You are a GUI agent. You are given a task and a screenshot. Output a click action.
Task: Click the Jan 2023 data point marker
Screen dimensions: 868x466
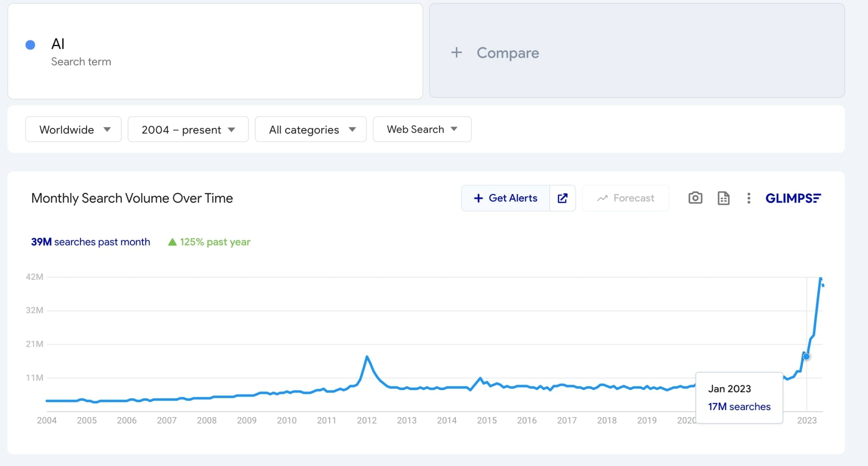point(806,356)
